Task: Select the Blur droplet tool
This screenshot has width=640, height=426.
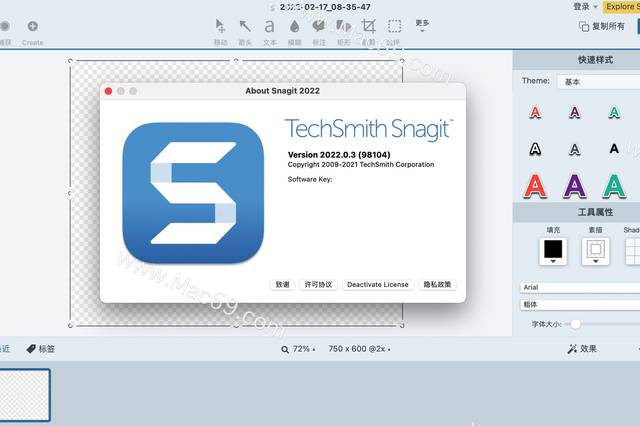Action: coord(294,27)
